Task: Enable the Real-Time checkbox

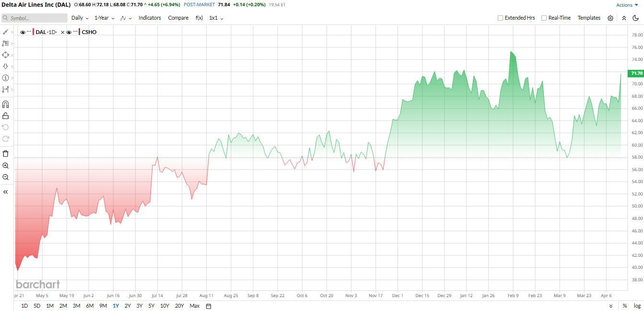Action: (x=544, y=18)
